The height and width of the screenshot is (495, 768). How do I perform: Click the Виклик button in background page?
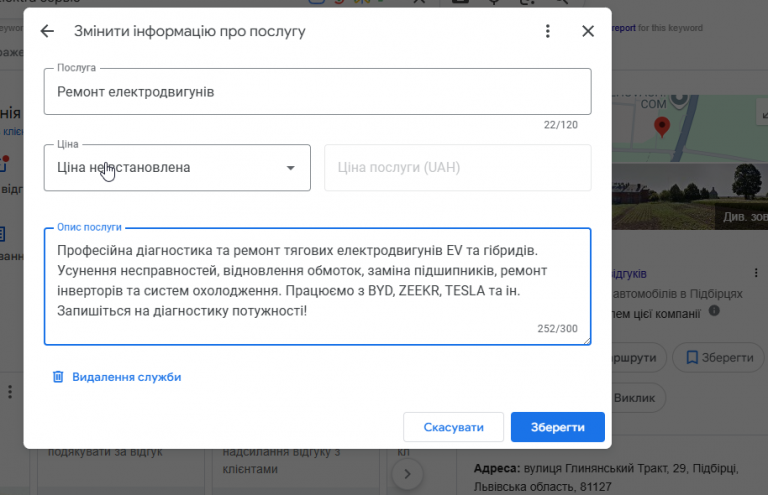click(637, 398)
